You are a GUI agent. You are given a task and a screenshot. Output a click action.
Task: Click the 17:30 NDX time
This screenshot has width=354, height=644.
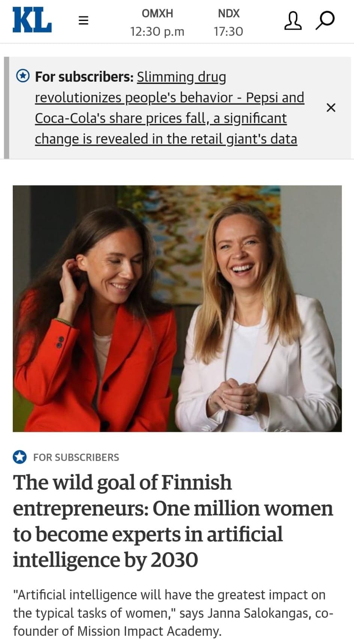click(x=229, y=31)
